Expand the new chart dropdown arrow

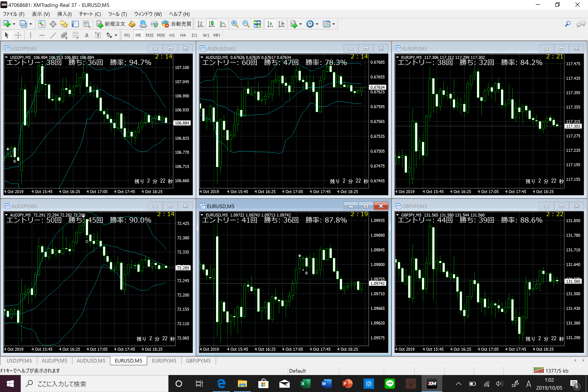pyautogui.click(x=14, y=24)
